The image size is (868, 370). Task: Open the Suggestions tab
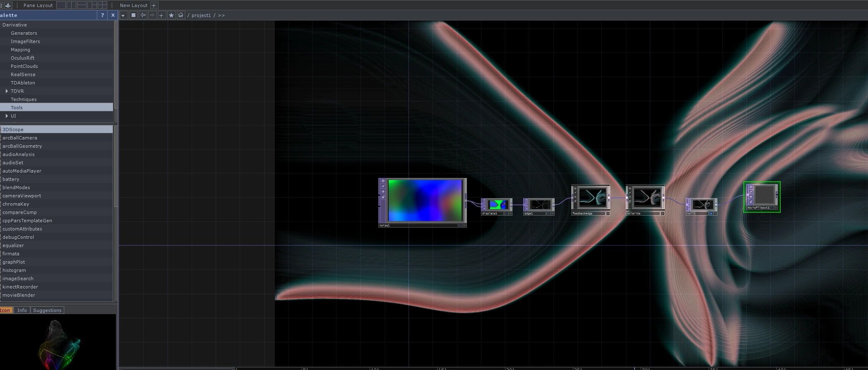pos(47,310)
